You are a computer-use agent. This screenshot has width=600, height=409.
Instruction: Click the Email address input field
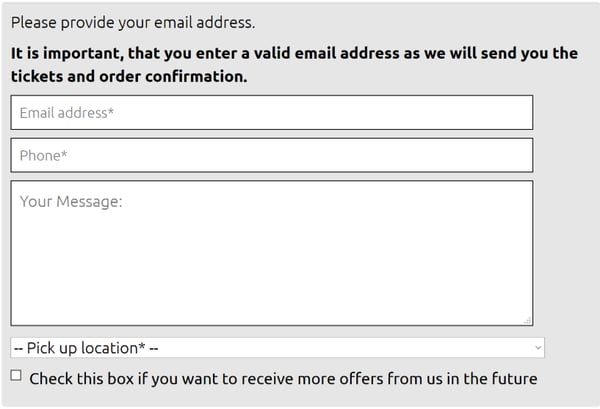click(x=271, y=113)
